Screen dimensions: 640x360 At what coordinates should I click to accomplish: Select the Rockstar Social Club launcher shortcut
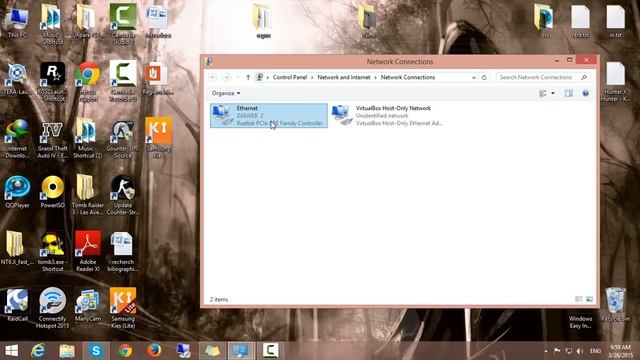click(x=53, y=82)
